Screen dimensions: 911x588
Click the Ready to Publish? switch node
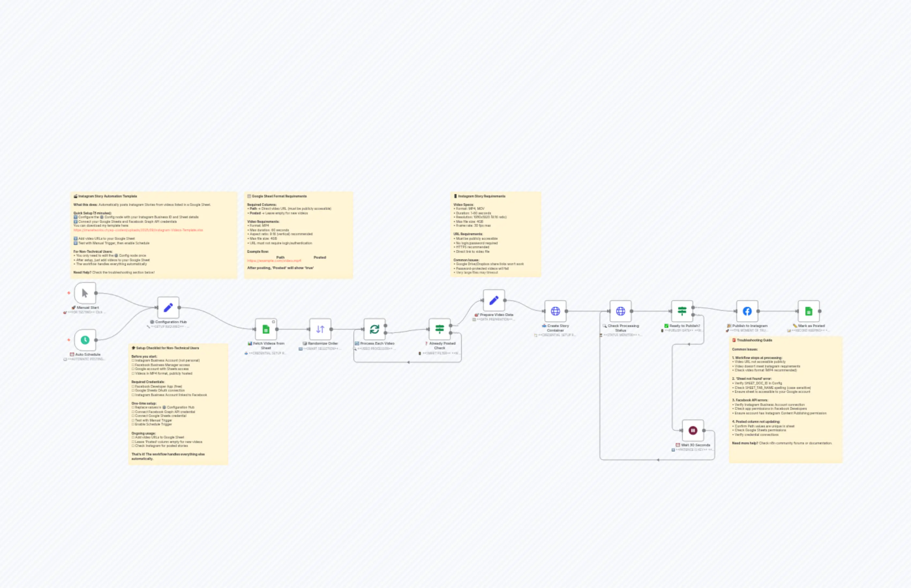click(x=682, y=311)
